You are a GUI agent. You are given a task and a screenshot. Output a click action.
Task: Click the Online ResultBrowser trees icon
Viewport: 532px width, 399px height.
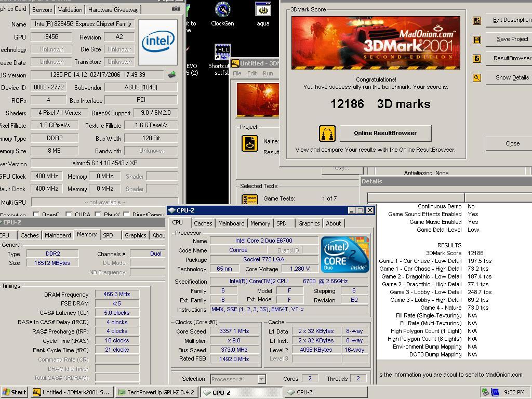tap(327, 134)
